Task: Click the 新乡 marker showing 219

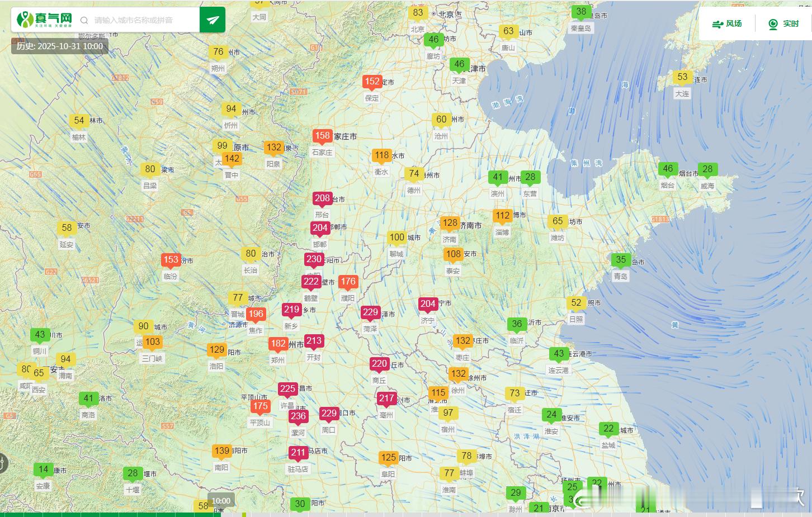Action: (291, 310)
